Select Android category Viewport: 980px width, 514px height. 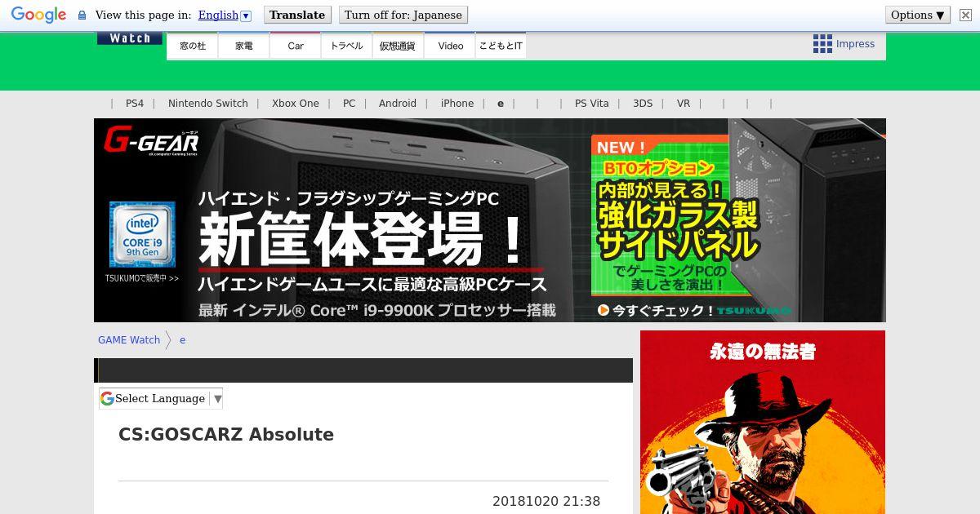coord(398,104)
